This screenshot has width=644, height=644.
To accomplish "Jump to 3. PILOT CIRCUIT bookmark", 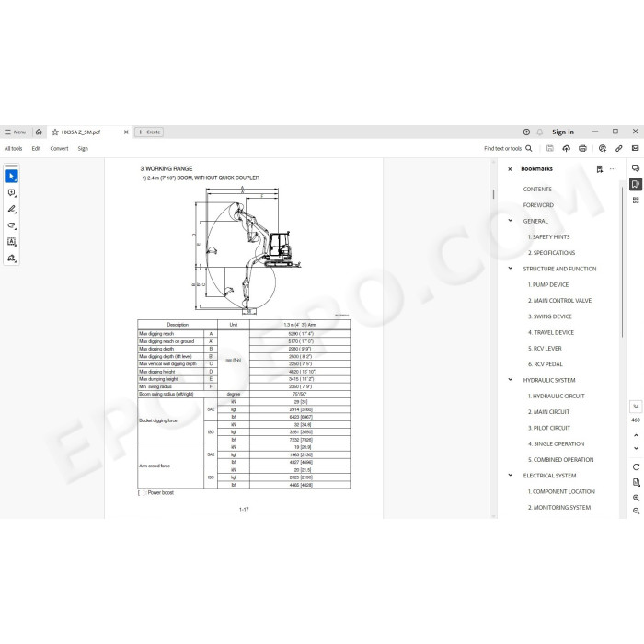I will point(549,428).
